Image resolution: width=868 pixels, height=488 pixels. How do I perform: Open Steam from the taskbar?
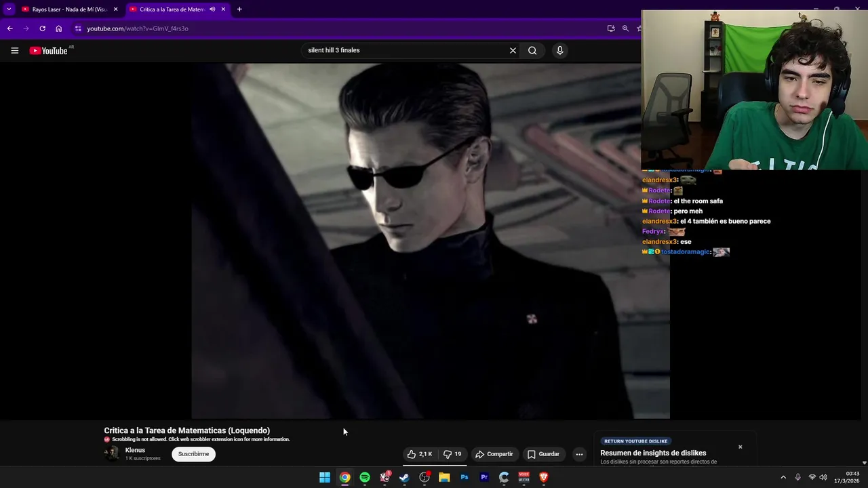click(404, 477)
